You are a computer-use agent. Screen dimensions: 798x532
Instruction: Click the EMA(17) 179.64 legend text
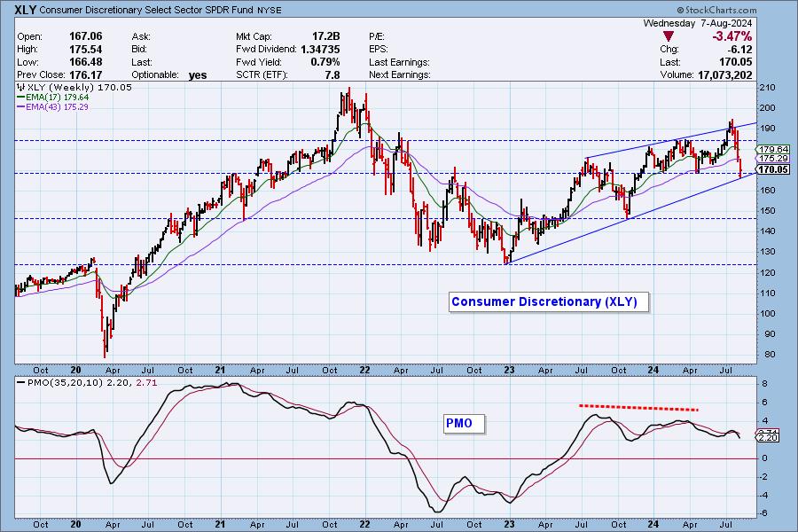[58, 98]
